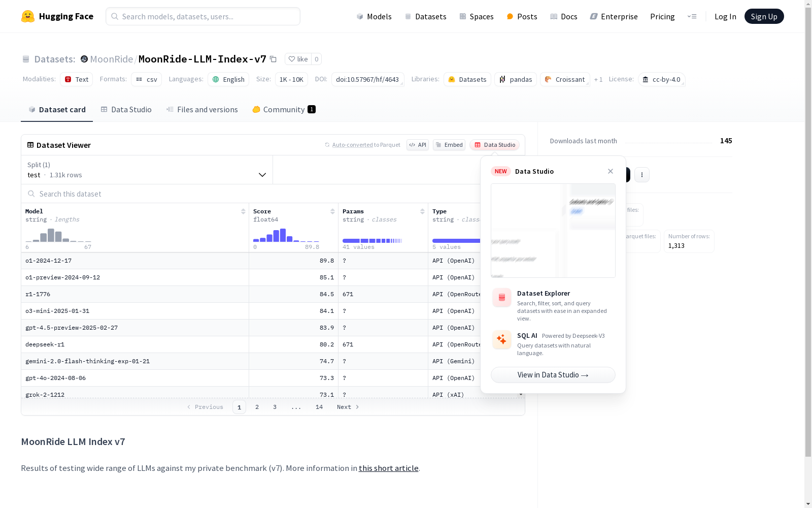The height and width of the screenshot is (508, 812).
Task: Click the hamburger menu icon in navbar
Action: point(692,16)
